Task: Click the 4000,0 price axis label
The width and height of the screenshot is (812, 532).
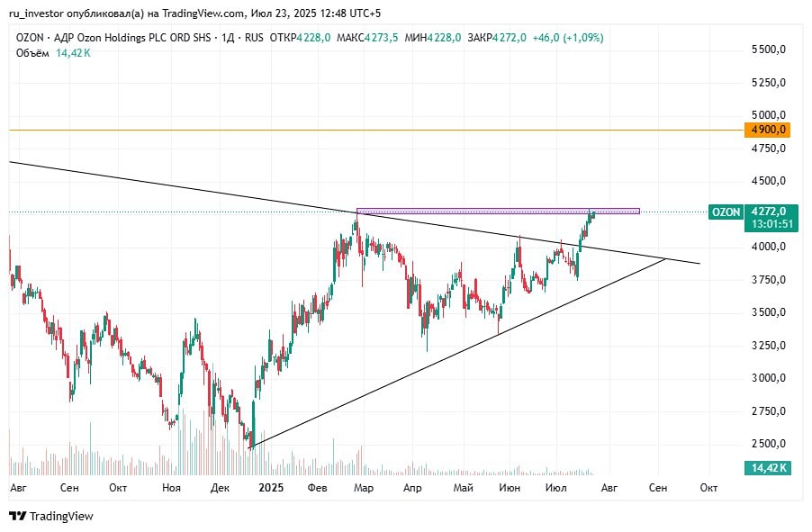Action: click(x=769, y=247)
